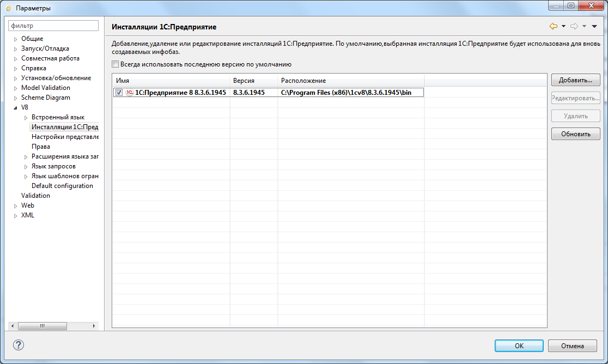
Task: Focus the фильтр search field
Action: [x=53, y=26]
